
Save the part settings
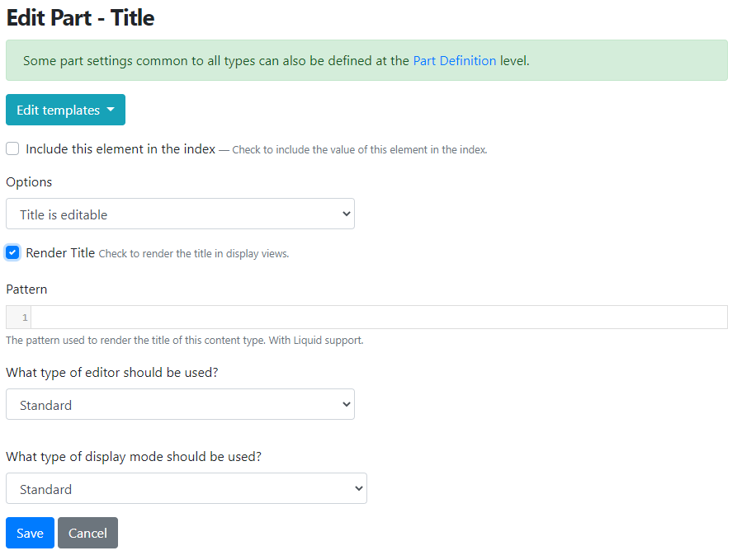pyautogui.click(x=30, y=534)
